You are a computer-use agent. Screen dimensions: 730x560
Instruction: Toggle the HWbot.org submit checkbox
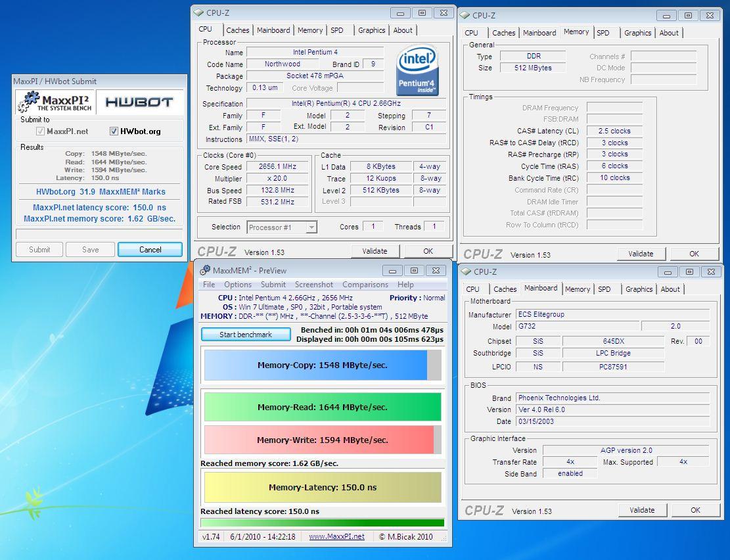[x=114, y=131]
